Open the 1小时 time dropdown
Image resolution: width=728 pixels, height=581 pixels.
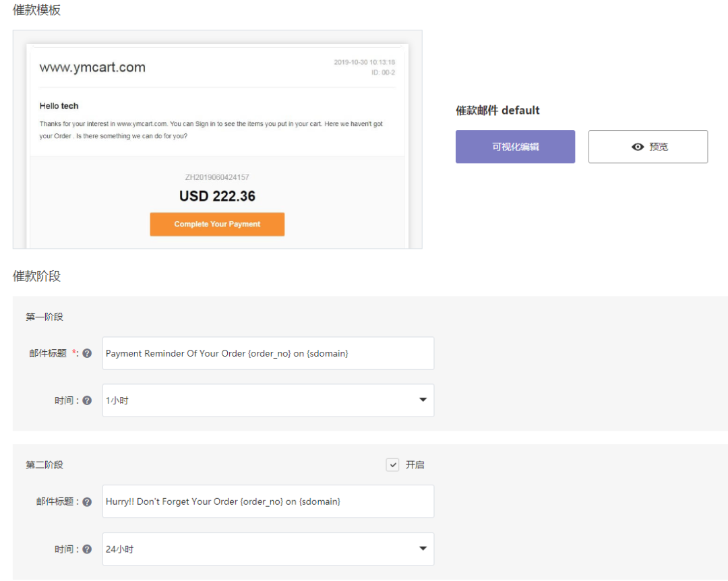coord(268,400)
